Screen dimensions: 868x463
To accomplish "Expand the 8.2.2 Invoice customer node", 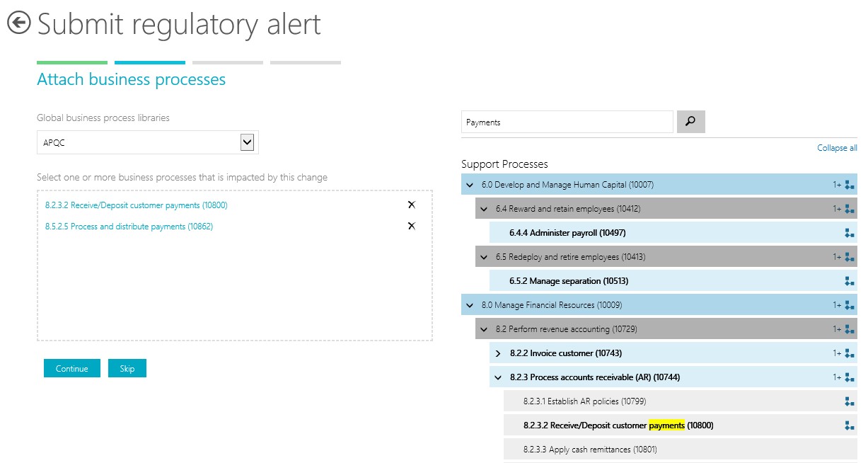I will pyautogui.click(x=498, y=353).
